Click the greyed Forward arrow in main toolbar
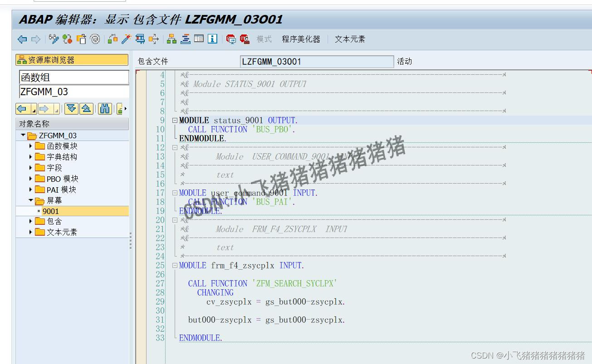Image resolution: width=592 pixels, height=364 pixels. (x=36, y=39)
